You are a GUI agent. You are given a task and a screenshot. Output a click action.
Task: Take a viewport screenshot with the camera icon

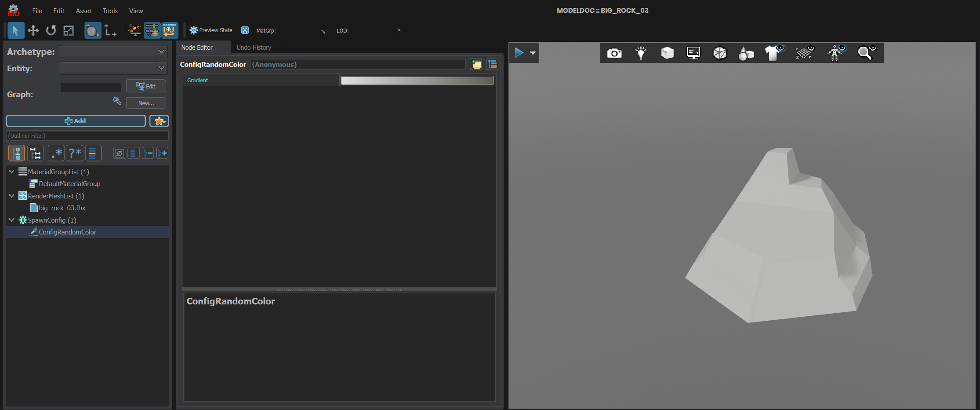(x=614, y=53)
